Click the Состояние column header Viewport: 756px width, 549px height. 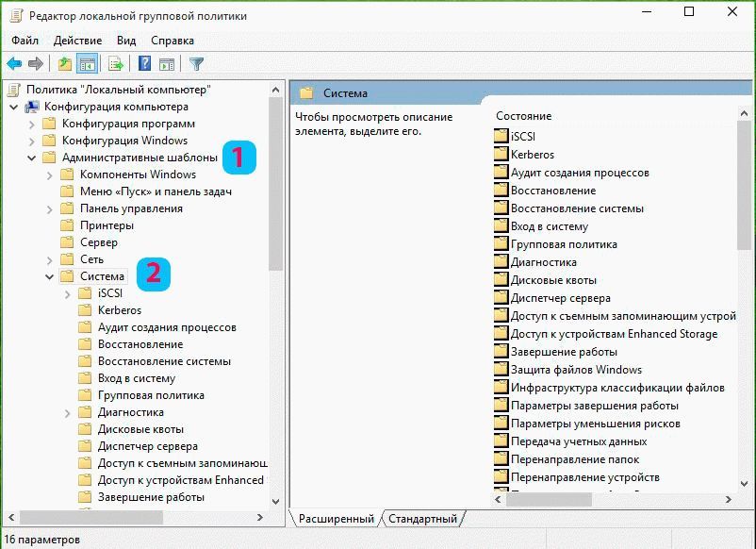click(524, 116)
